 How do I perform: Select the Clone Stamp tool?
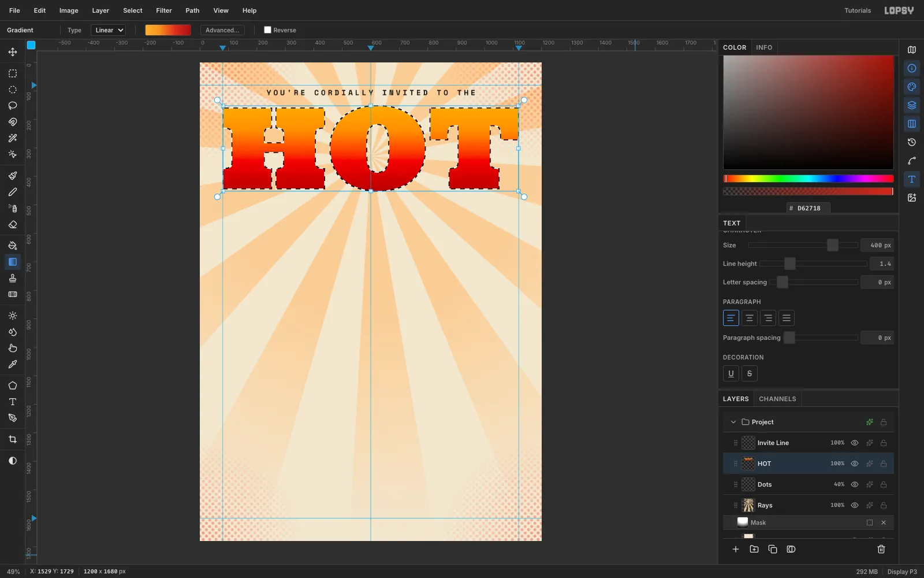click(x=13, y=278)
